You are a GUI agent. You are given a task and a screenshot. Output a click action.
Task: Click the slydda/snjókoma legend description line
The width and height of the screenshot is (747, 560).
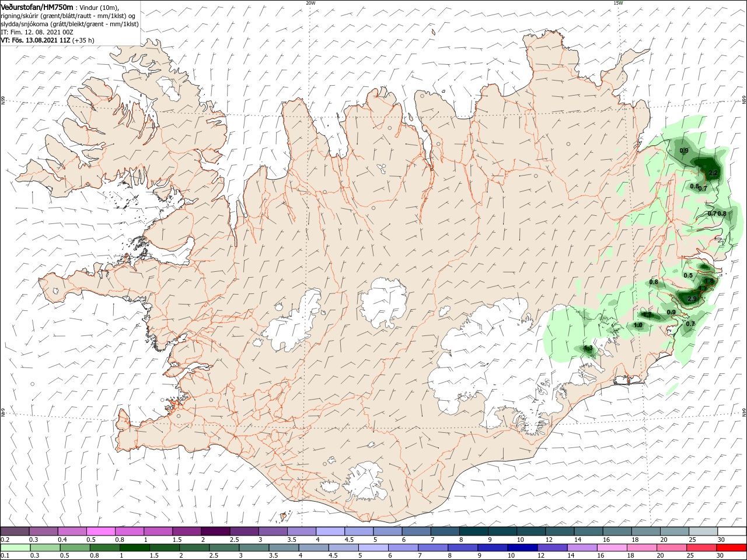coord(69,24)
